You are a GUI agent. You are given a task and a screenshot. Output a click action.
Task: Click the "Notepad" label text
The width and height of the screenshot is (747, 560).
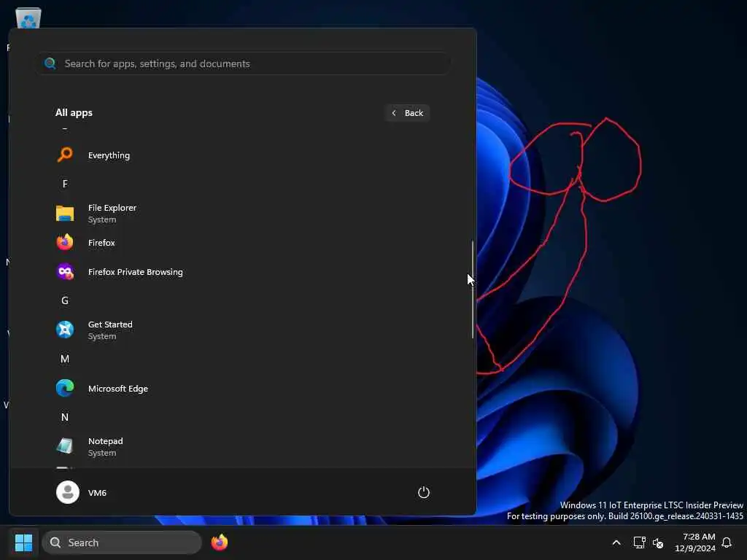point(105,441)
